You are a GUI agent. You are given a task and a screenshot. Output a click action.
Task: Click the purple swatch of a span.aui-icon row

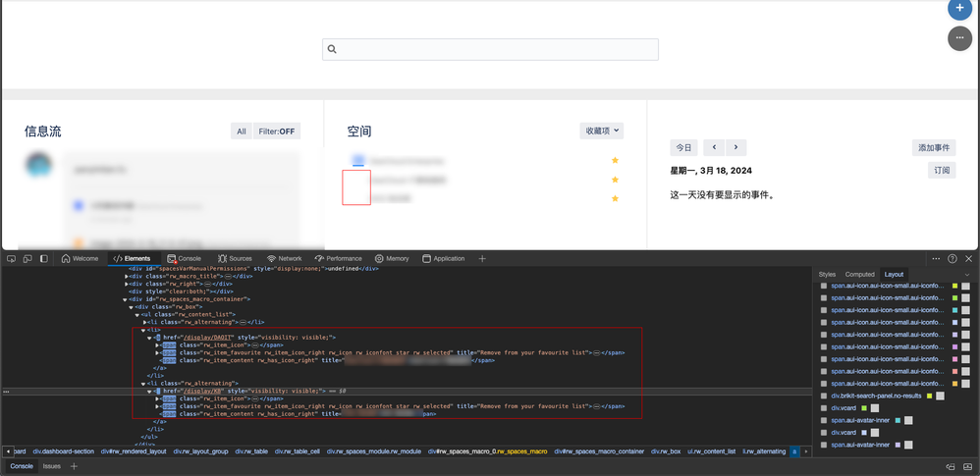click(955, 346)
